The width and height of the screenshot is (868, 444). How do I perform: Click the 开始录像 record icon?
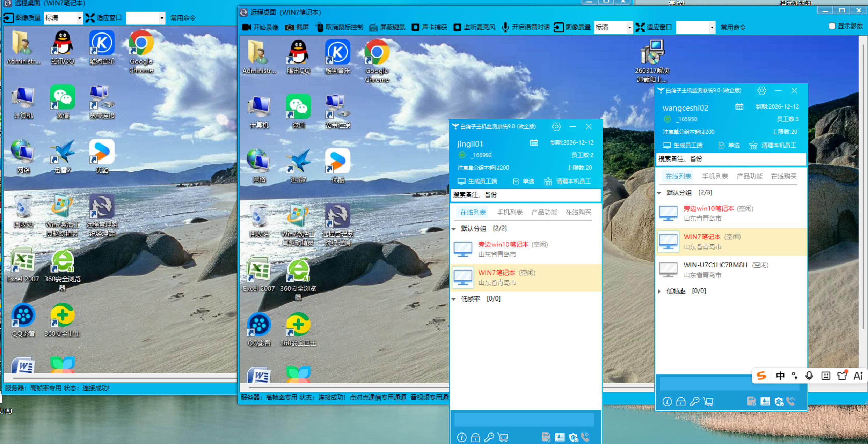point(247,27)
